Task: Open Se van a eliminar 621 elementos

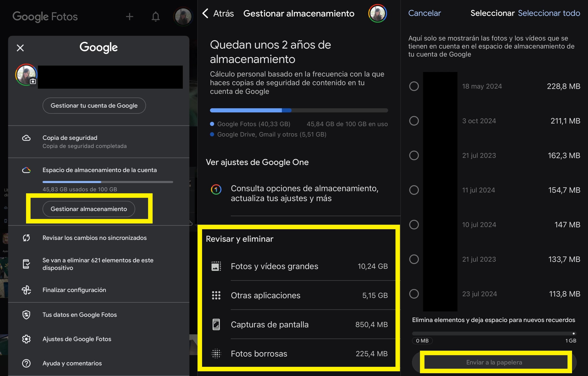Action: tap(99, 264)
